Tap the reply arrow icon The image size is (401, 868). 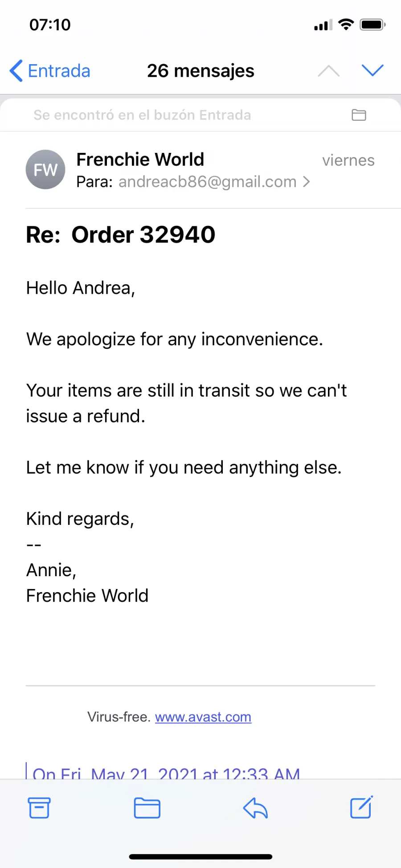click(255, 808)
